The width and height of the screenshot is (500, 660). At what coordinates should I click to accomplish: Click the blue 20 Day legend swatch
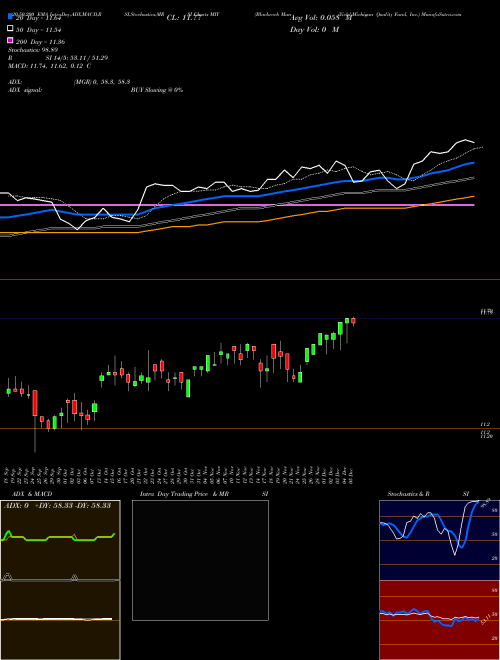(x=10, y=17)
